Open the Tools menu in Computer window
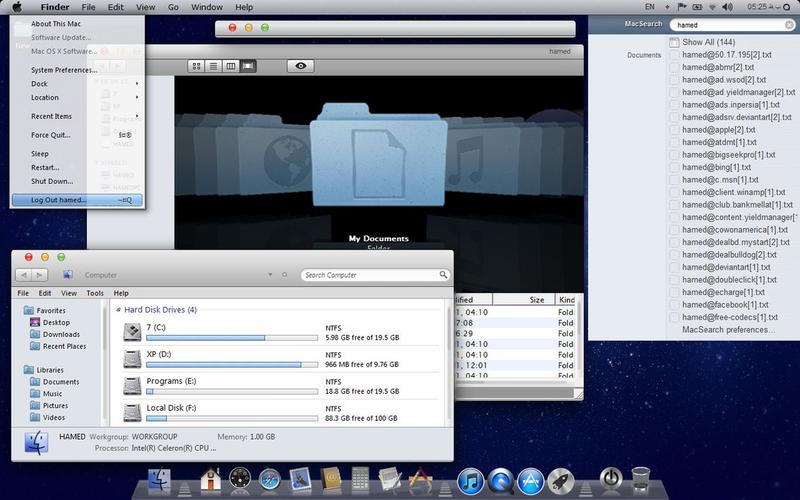Image resolution: width=800 pixels, height=500 pixels. [95, 293]
